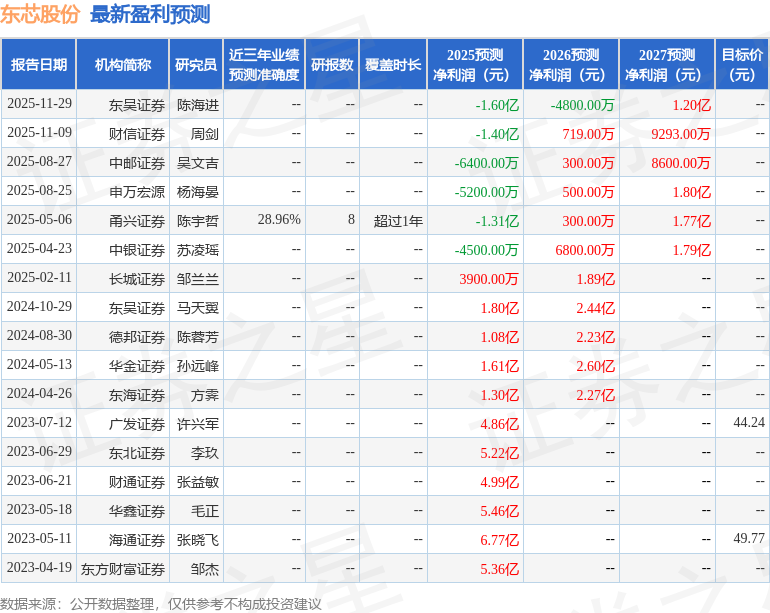Select the 机构简称 column header
This screenshot has height=613, width=770.
123,64
